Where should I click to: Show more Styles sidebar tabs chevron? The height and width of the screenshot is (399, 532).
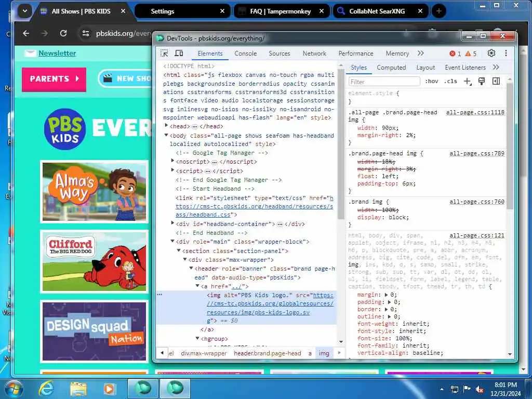pos(496,67)
